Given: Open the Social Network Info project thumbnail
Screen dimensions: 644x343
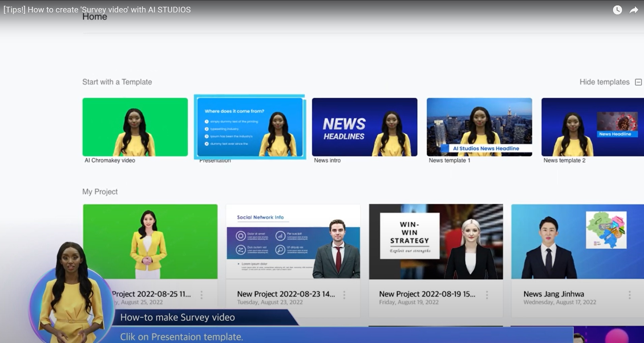Looking at the screenshot, I should (293, 241).
